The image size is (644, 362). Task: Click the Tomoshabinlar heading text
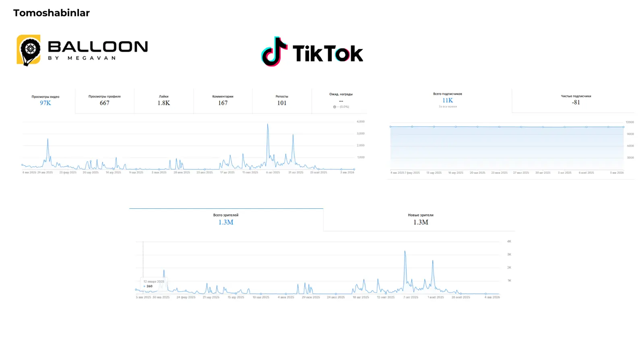(x=52, y=13)
